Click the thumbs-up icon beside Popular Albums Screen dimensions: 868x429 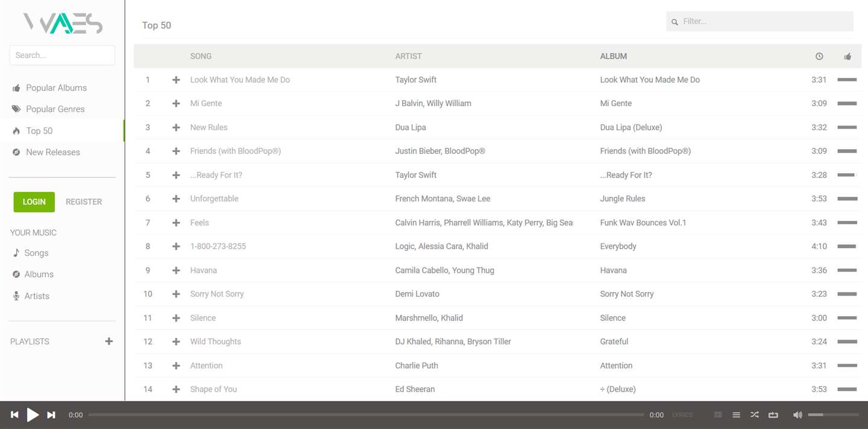pos(16,88)
